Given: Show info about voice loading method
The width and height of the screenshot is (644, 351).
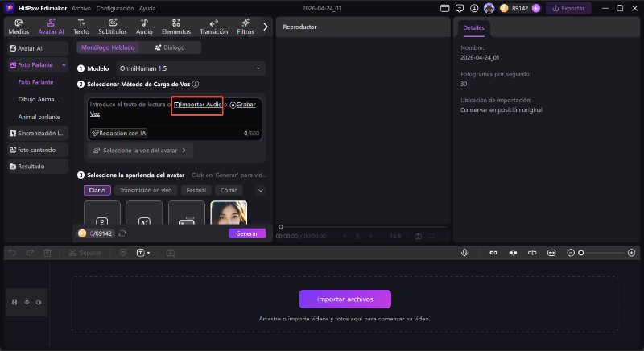Looking at the screenshot, I should 196,85.
